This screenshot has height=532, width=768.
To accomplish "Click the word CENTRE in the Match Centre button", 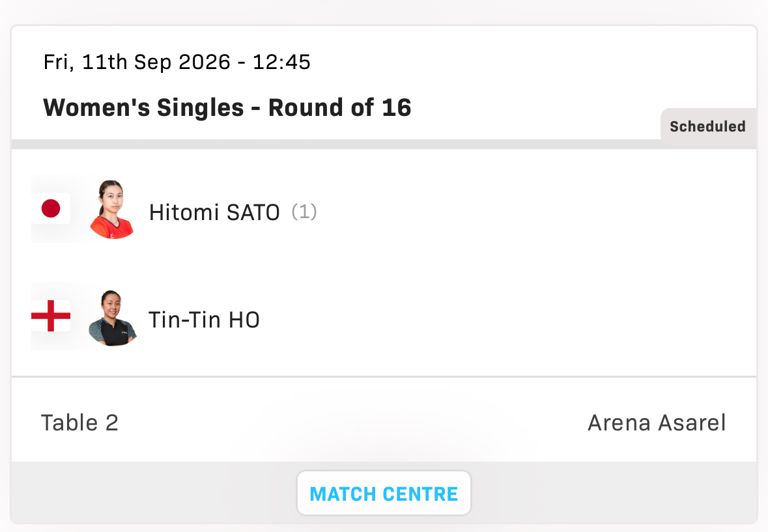I will 420,494.
